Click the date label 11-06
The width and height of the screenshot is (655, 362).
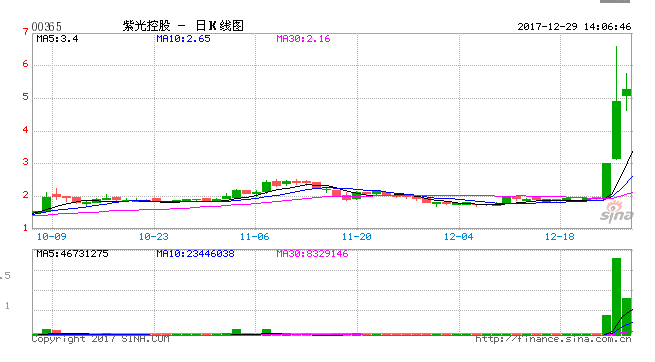tap(254, 237)
